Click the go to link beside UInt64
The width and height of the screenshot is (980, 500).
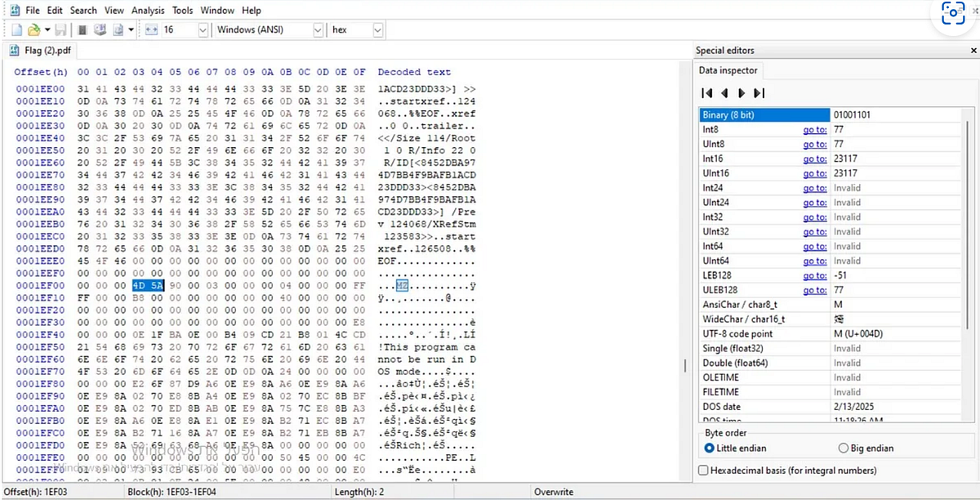pos(814,261)
